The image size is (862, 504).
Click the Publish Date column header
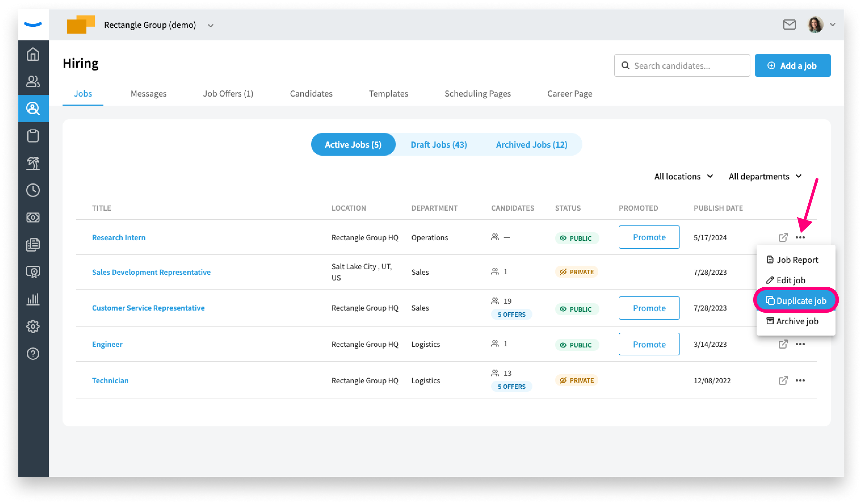pos(718,208)
